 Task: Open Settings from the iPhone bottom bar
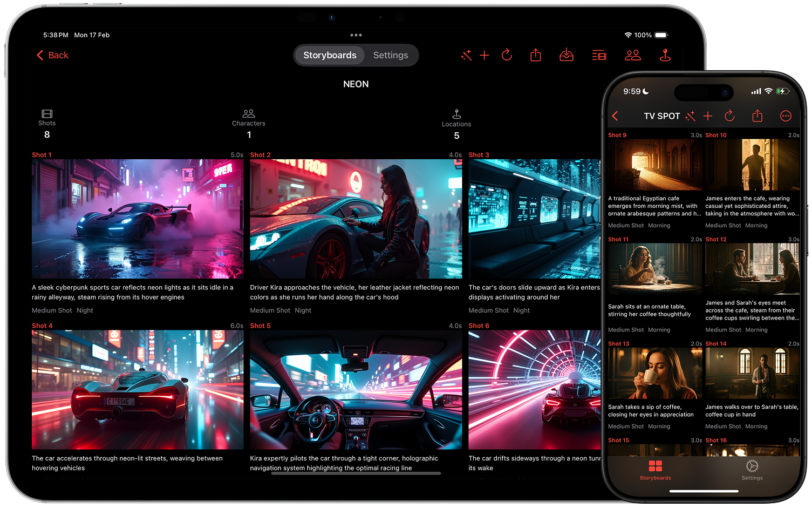click(752, 470)
